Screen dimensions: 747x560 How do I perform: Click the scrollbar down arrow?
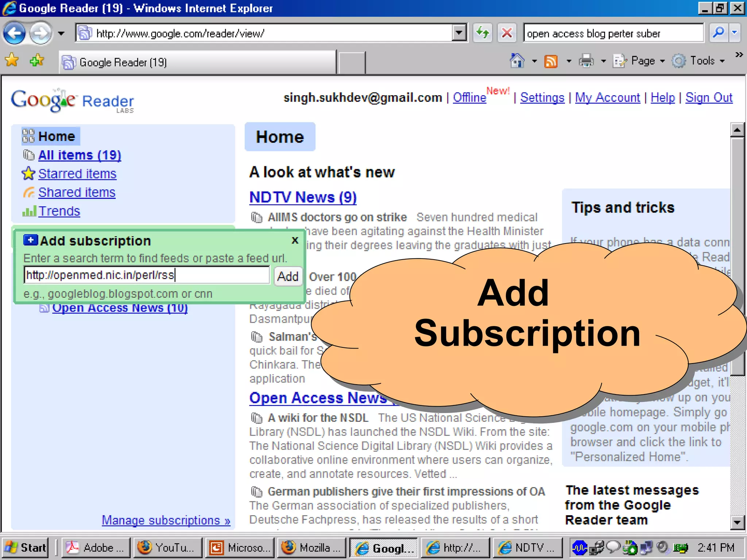coord(737,522)
